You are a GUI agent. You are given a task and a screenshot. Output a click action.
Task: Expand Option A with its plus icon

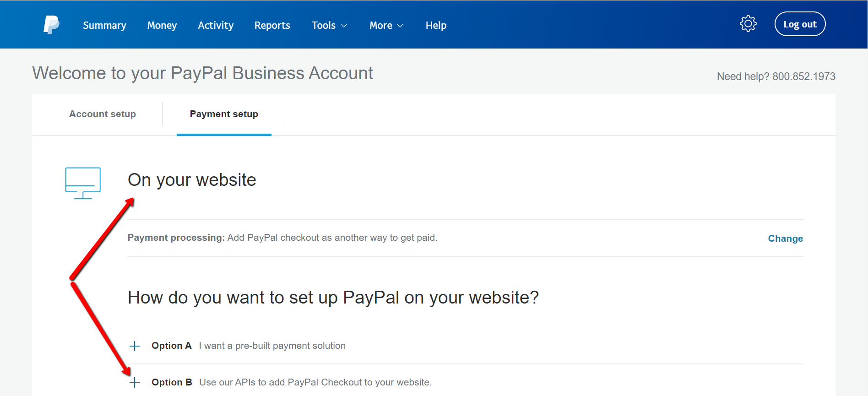[x=135, y=346]
